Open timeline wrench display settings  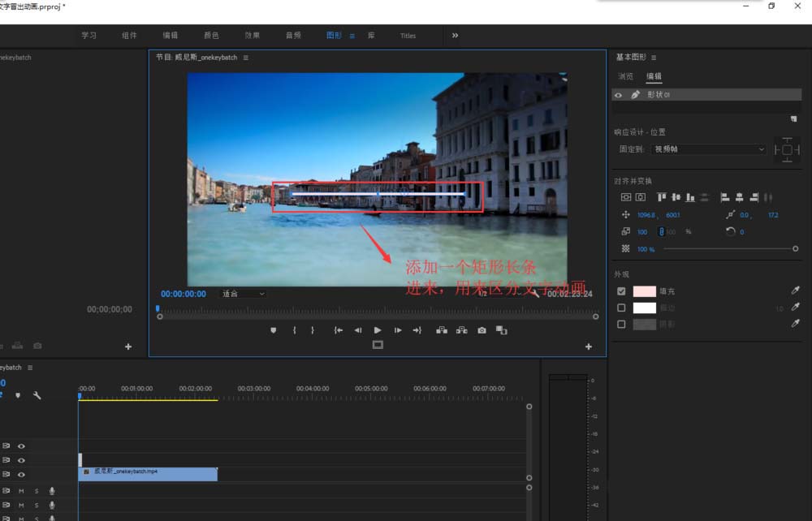[37, 395]
